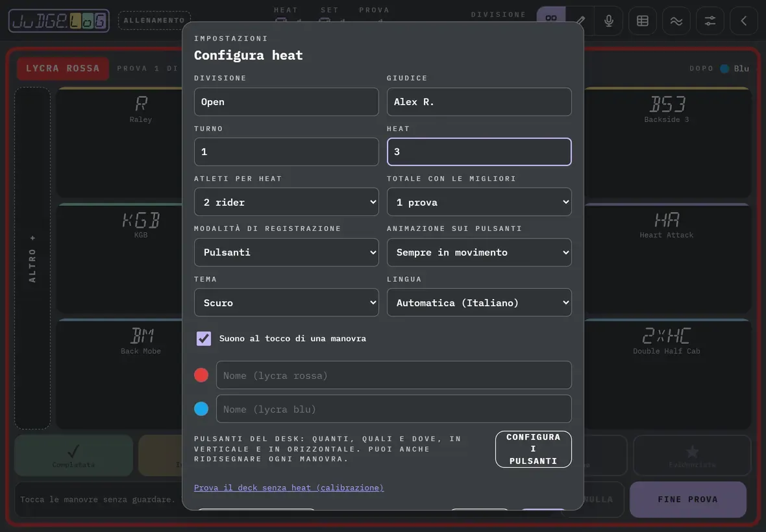Click the 'Configura i pulsanti' button

pyautogui.click(x=533, y=449)
